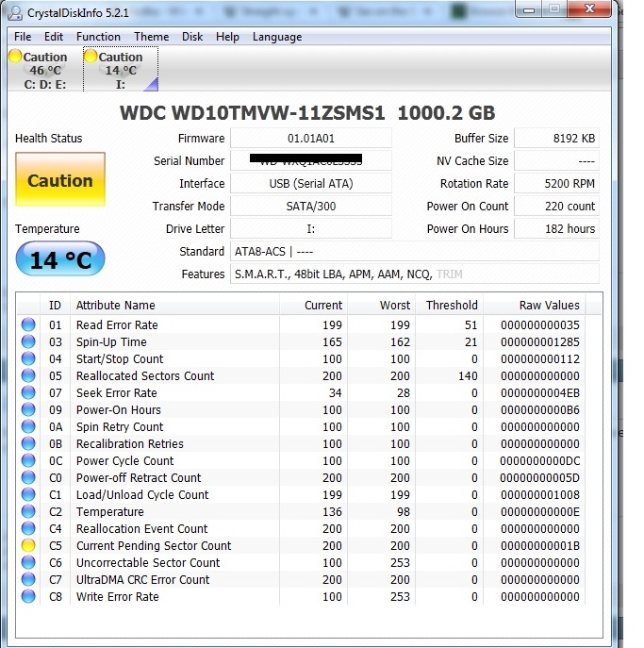This screenshot has width=644, height=648.
Task: Click the CrystalDiskInfo title bar app icon
Action: [x=15, y=12]
